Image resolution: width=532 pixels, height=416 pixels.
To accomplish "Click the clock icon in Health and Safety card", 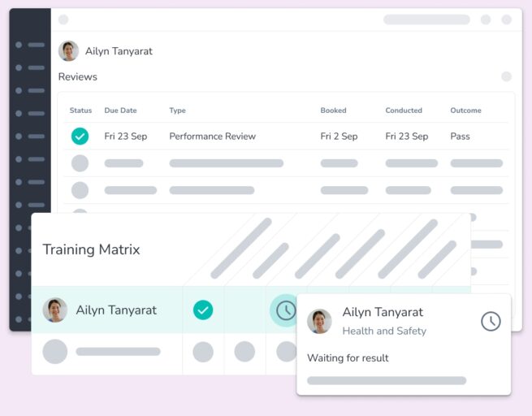I will point(491,321).
